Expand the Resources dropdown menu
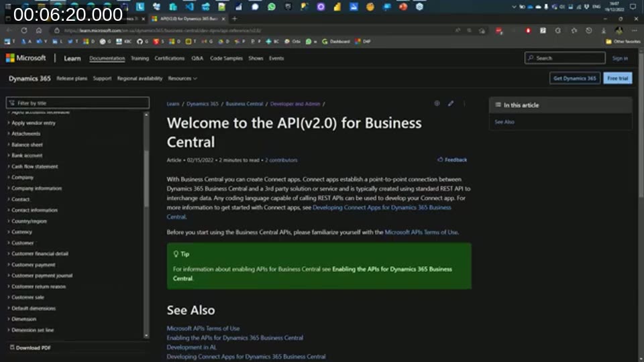The width and height of the screenshot is (644, 362). pos(182,78)
